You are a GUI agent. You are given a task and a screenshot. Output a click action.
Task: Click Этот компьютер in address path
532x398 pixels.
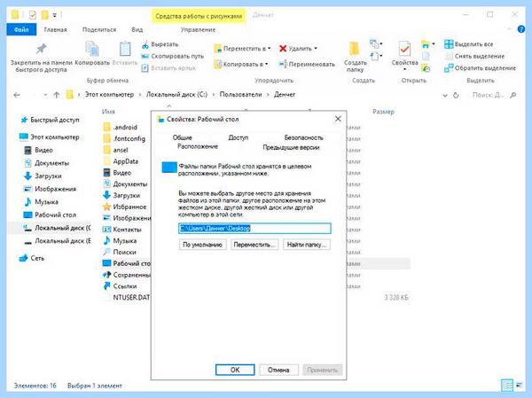click(x=109, y=95)
